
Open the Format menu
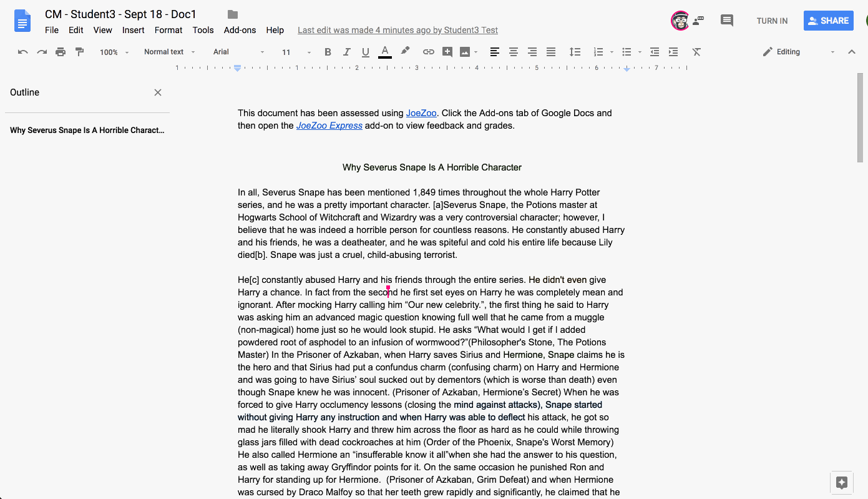pyautogui.click(x=168, y=30)
